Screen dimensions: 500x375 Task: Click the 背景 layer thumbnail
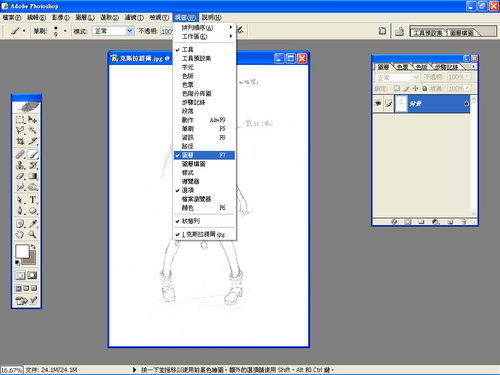[401, 104]
